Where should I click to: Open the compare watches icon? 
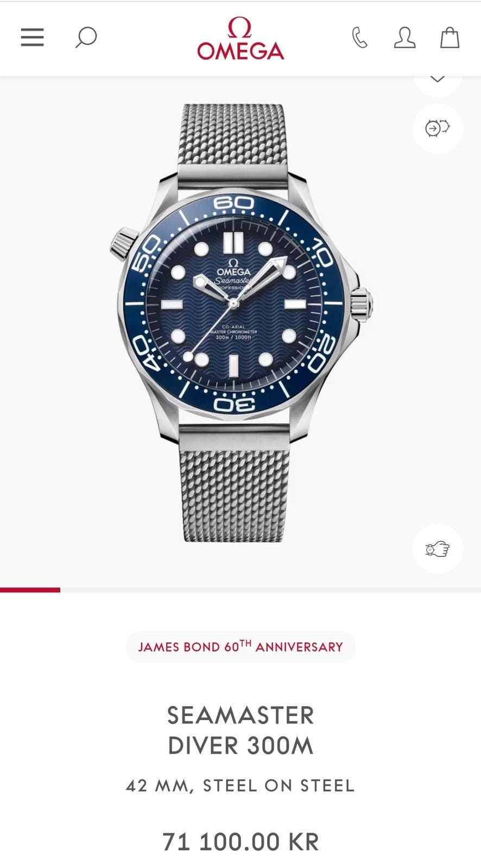pos(438,129)
